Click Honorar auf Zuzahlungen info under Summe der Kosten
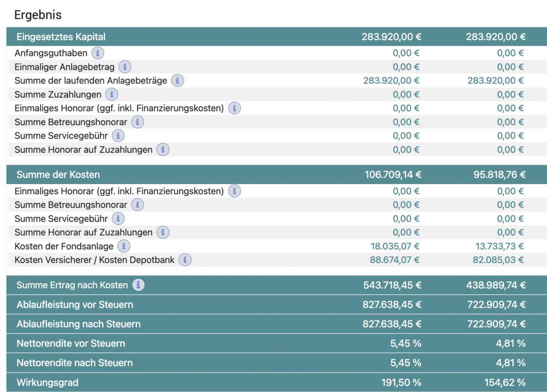Image resolution: width=547 pixels, height=392 pixels. click(163, 232)
